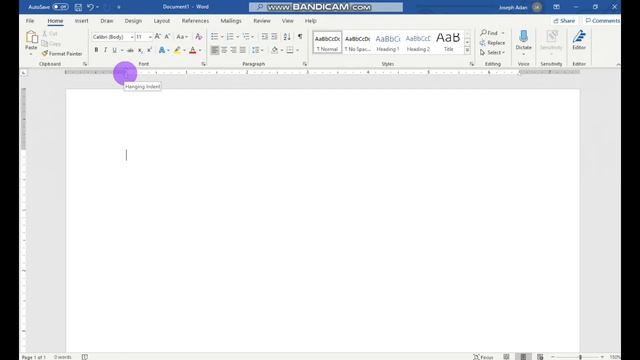The width and height of the screenshot is (640, 360).
Task: Click Replace in Editing group
Action: 493,43
